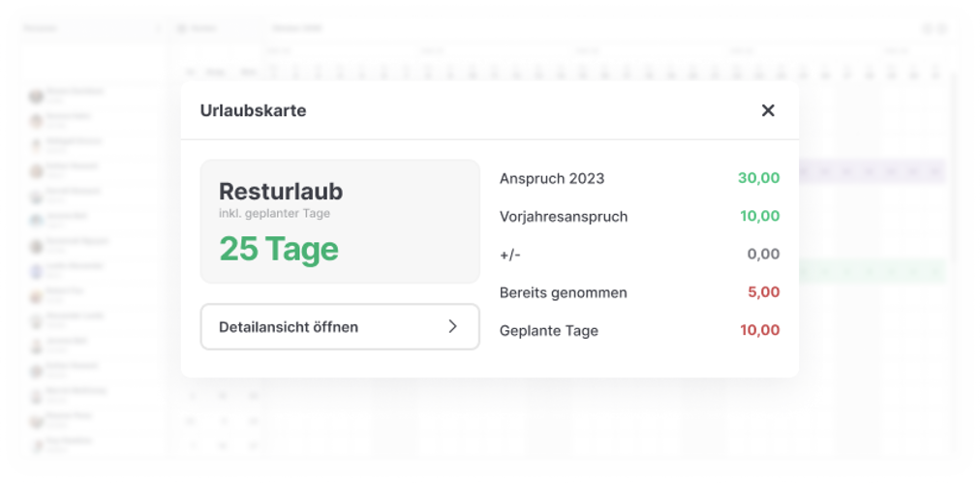Click the chevron arrow on Detailansicht öffnen
Screen dimensions: 980x483
coord(452,327)
